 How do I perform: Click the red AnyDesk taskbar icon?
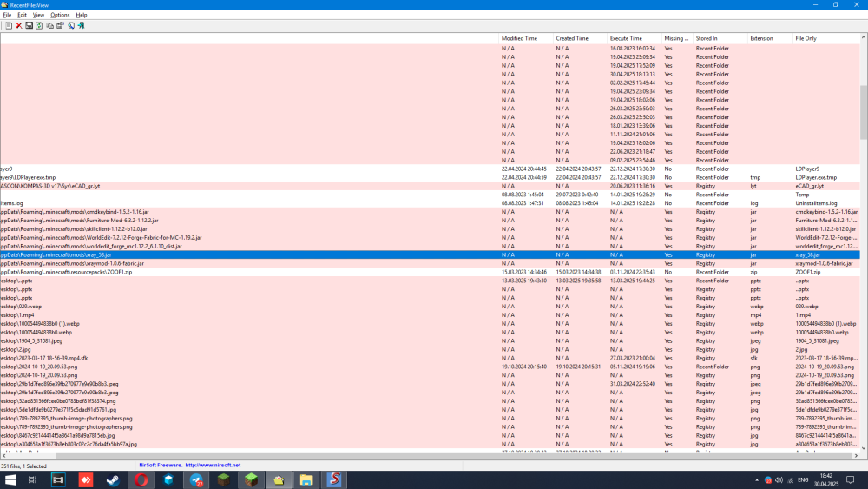point(85,480)
